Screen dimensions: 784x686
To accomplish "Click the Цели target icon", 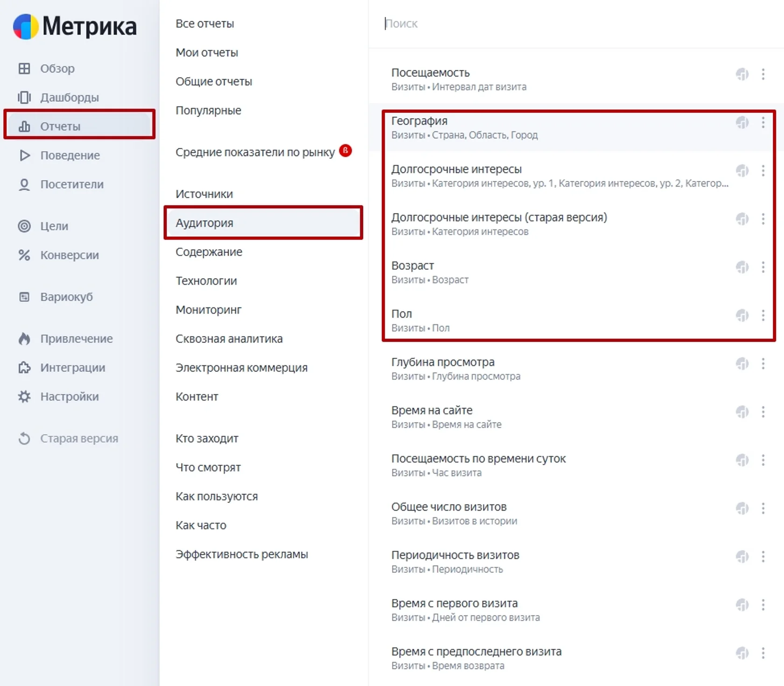I will [24, 226].
